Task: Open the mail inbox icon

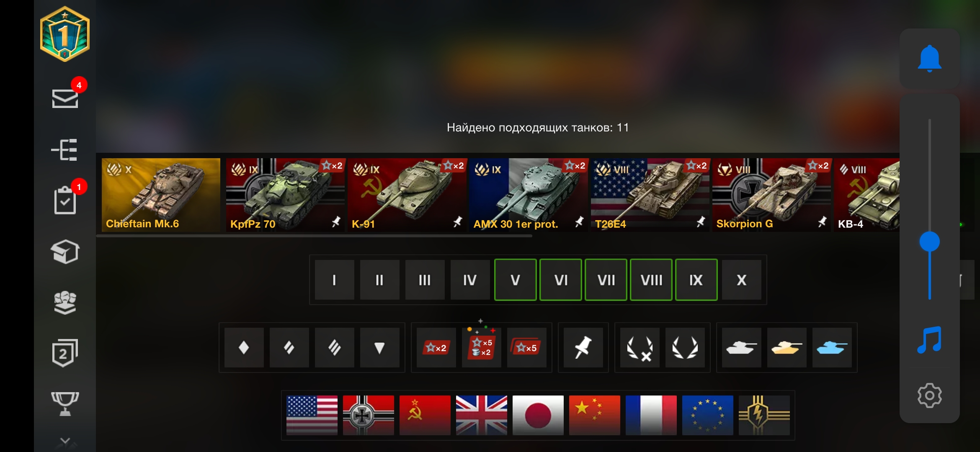Action: point(65,98)
